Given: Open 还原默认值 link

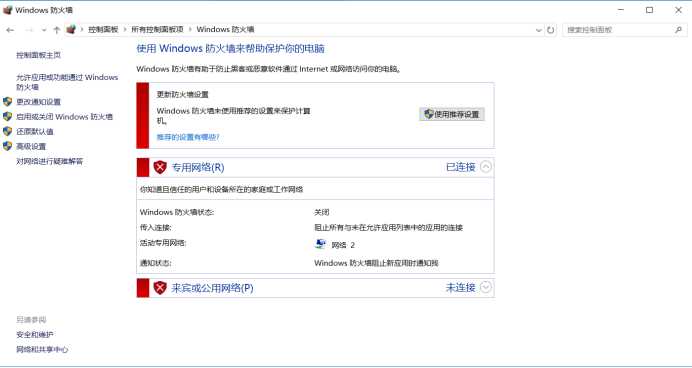Looking at the screenshot, I should [35, 131].
